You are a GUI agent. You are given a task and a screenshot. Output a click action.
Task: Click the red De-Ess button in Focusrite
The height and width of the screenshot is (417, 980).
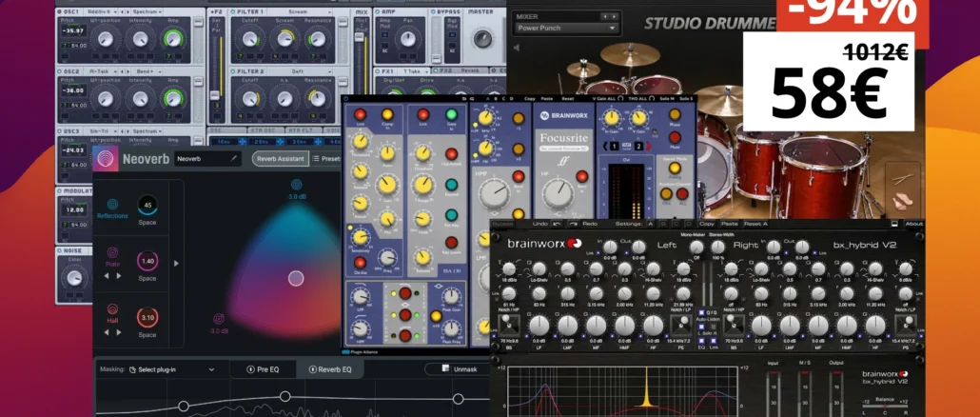(x=360, y=262)
